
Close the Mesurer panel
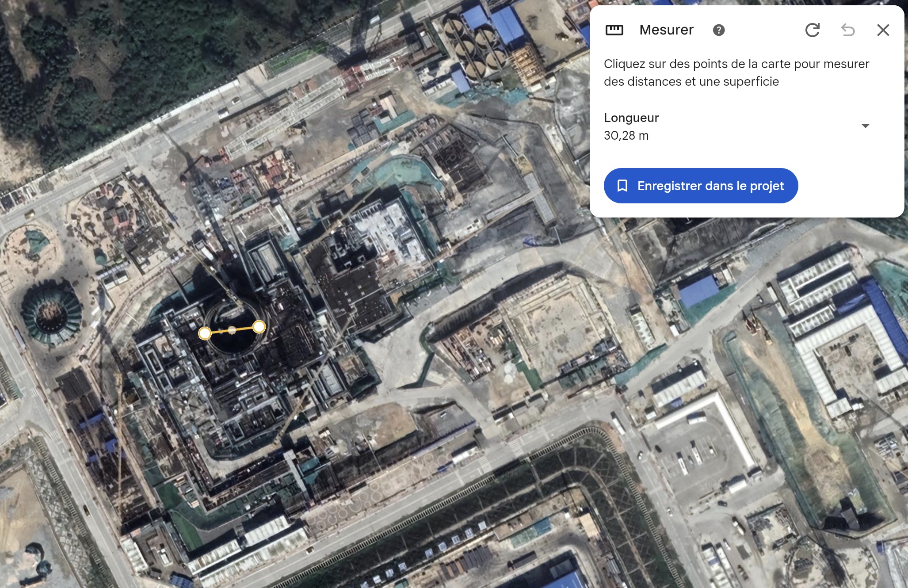(883, 30)
